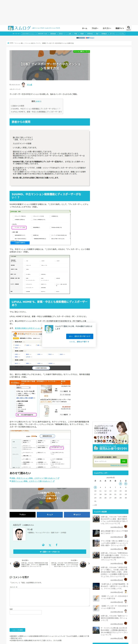Select keyword tag HARUMI FLAG
Screen dimensions: 138x644
(42, 33)
